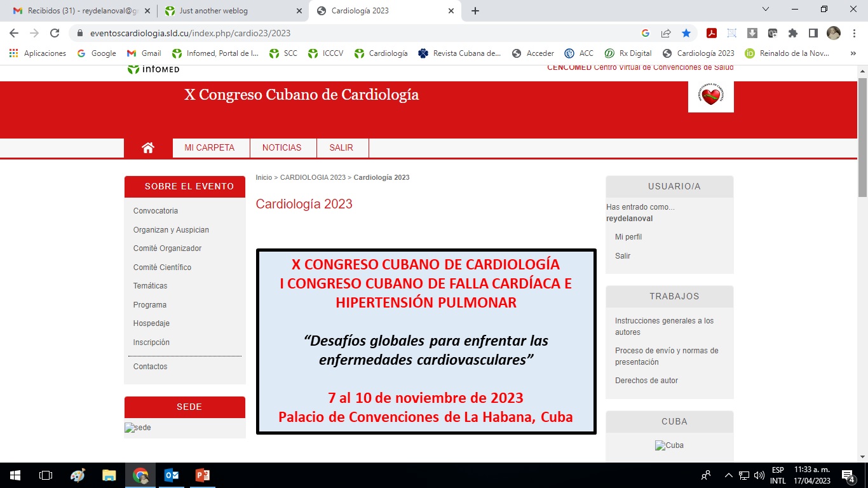Select NOTICIAS in the navigation bar
The width and height of the screenshot is (868, 488).
click(x=281, y=147)
